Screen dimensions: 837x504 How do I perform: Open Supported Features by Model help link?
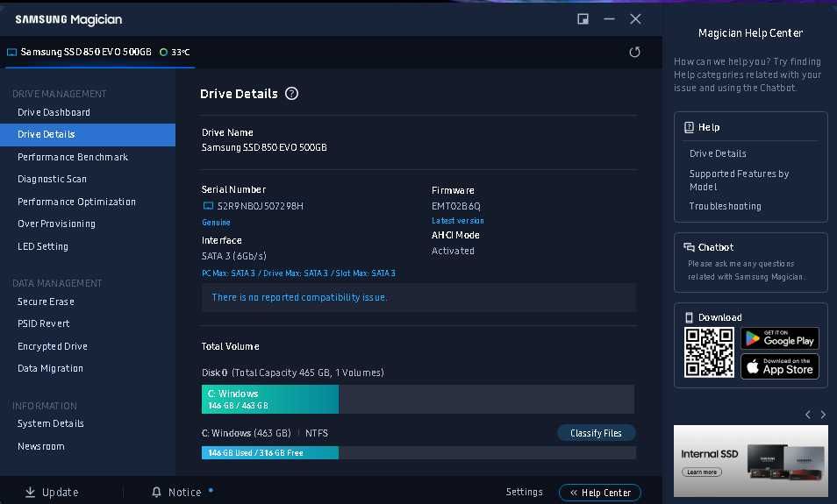[x=739, y=181]
